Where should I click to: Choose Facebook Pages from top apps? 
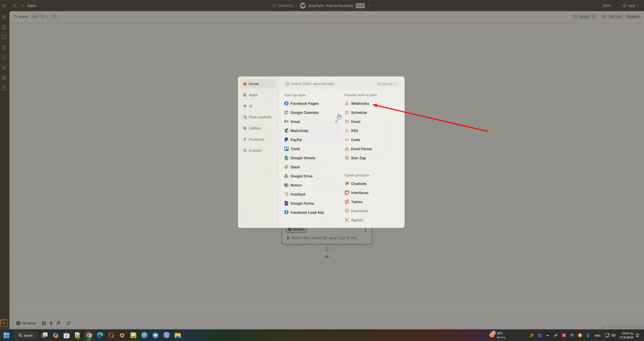tap(301, 104)
